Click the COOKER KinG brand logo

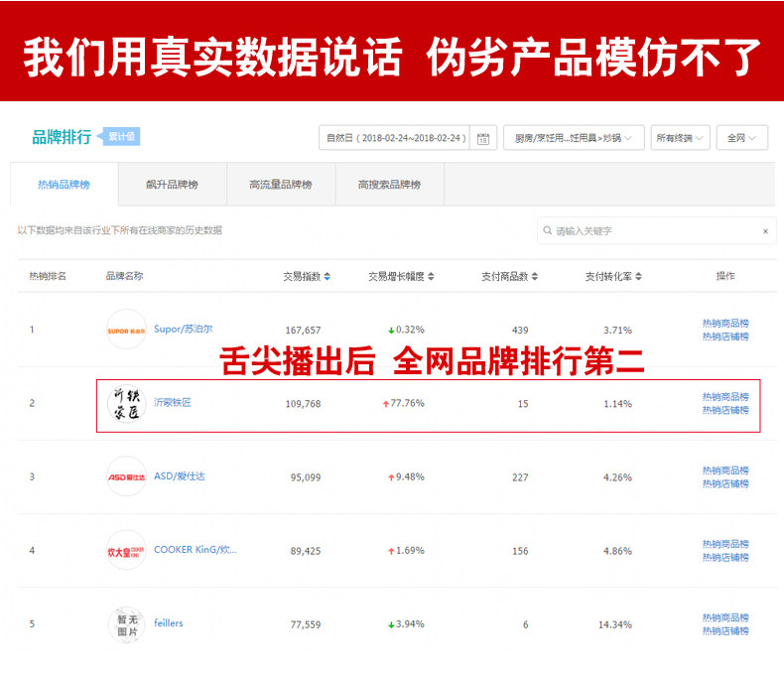(126, 550)
